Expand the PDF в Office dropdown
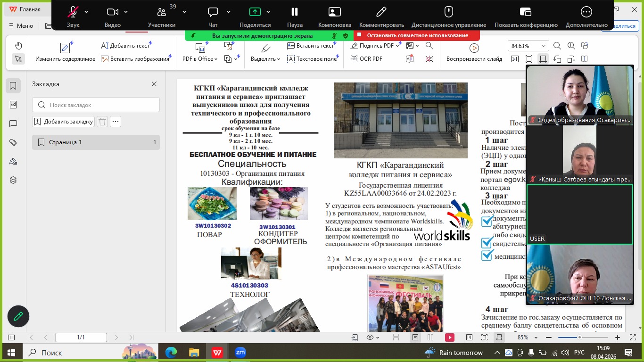Image resolution: width=644 pixels, height=362 pixels. click(200, 59)
